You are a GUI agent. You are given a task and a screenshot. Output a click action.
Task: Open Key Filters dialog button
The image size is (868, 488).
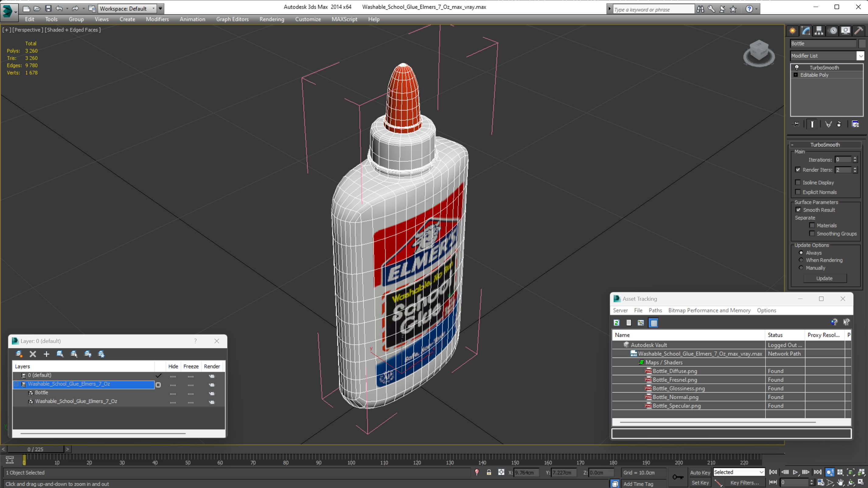(x=744, y=482)
